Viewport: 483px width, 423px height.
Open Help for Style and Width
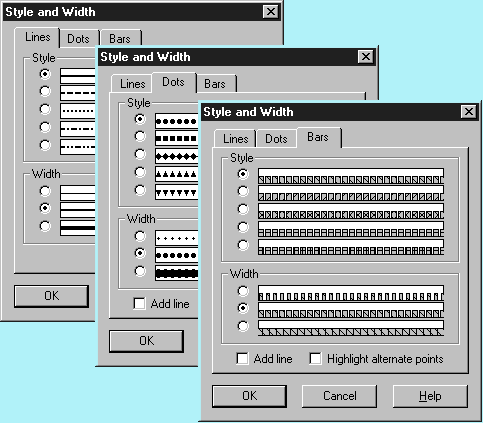pyautogui.click(x=430, y=396)
